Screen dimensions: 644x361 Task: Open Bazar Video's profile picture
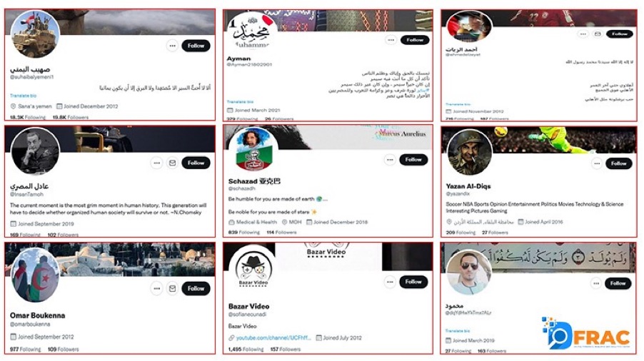253,269
